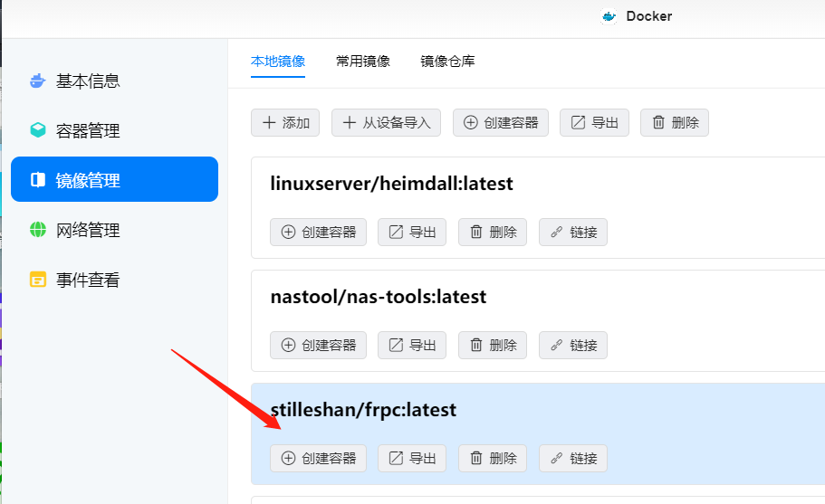Open the 网络管理 sidebar section
Viewport: 825px width, 504px height.
[114, 230]
